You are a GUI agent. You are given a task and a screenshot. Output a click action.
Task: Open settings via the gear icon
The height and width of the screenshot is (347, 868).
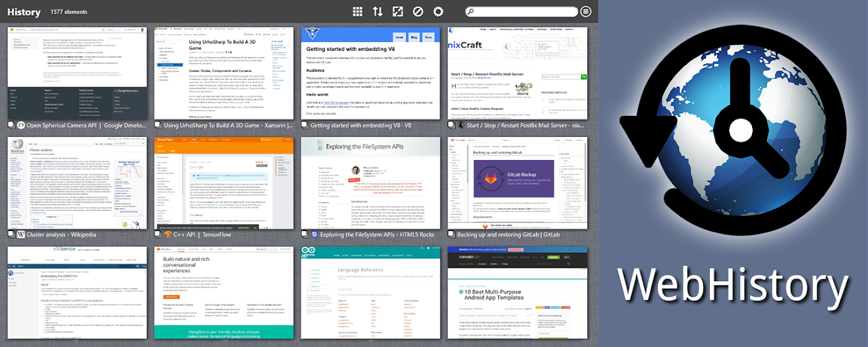click(439, 12)
